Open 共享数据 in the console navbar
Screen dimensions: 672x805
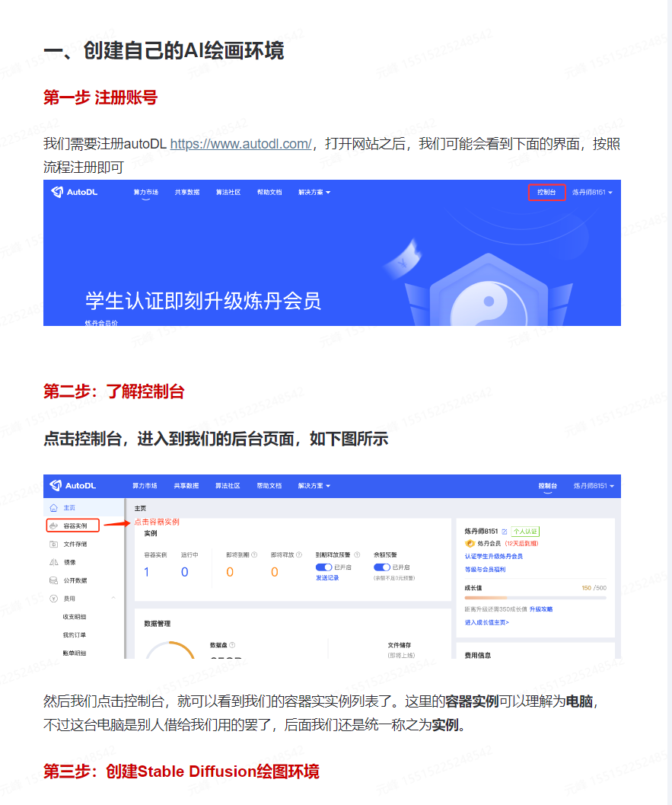click(186, 486)
